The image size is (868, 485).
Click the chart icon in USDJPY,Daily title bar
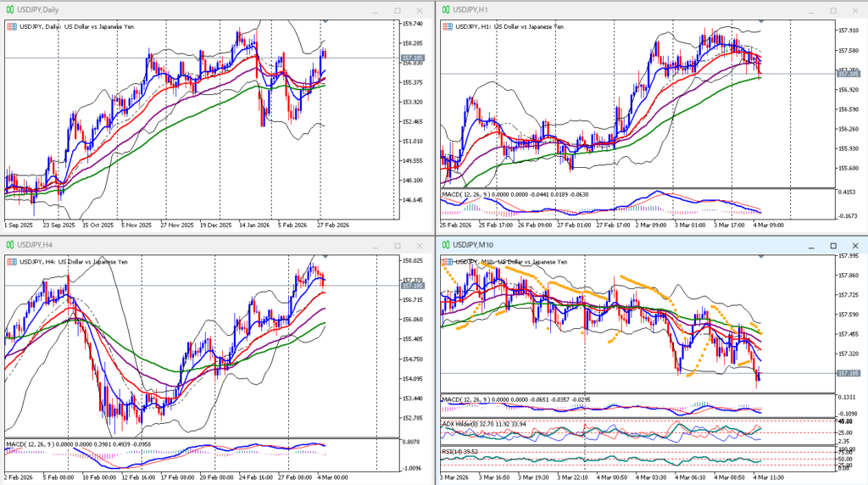(9, 10)
